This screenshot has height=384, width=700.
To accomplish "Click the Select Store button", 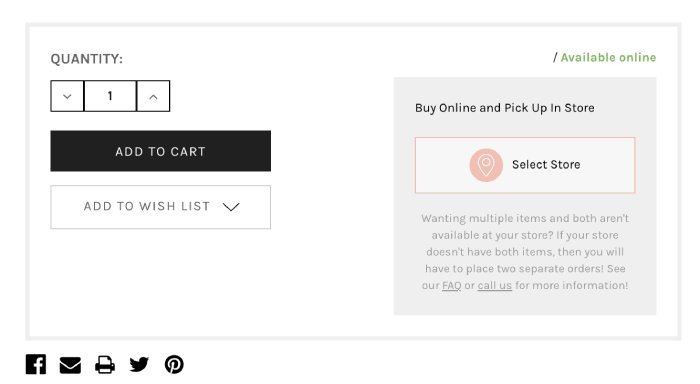I will pos(525,165).
